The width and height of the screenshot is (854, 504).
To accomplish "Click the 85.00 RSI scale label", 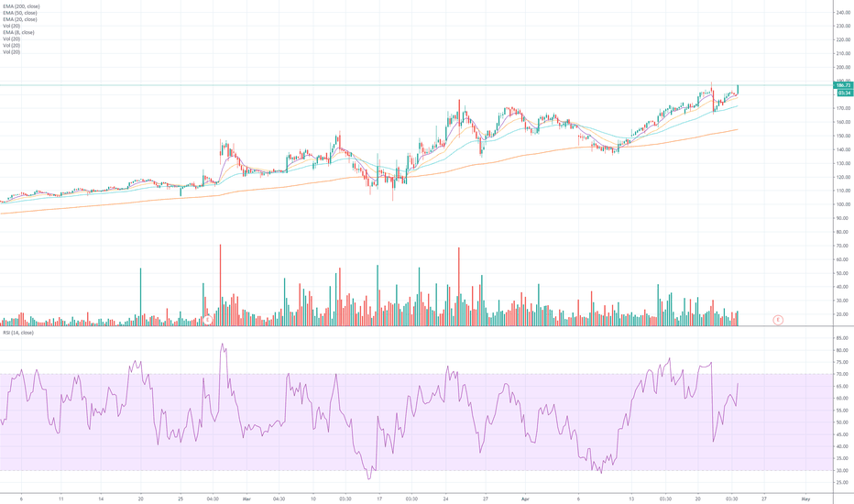I will [844, 338].
